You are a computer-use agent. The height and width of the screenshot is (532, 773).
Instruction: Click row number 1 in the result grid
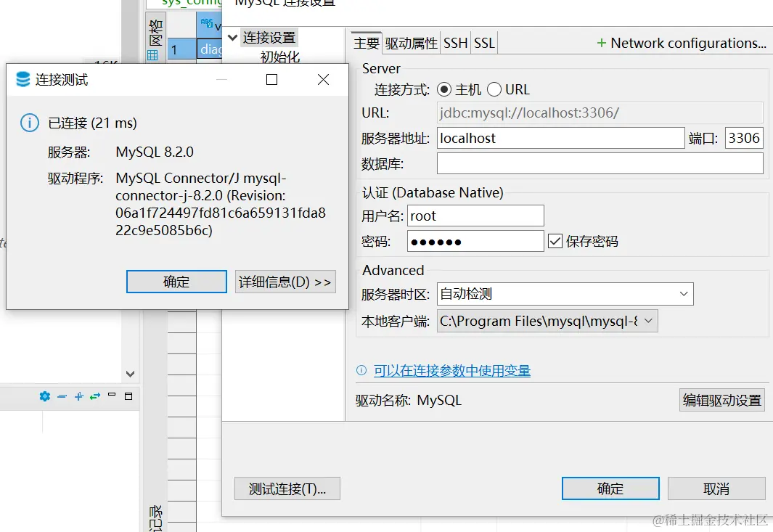(181, 50)
